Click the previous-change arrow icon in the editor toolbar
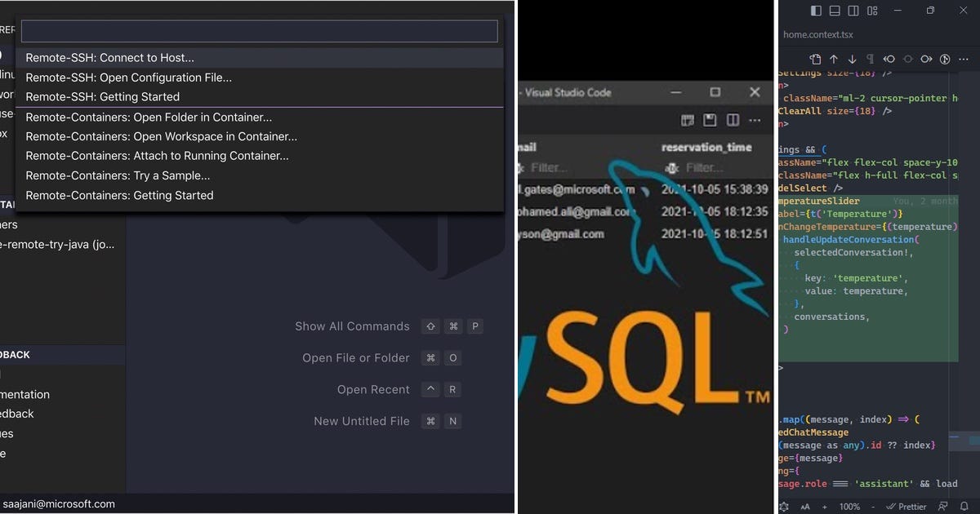 coord(889,59)
